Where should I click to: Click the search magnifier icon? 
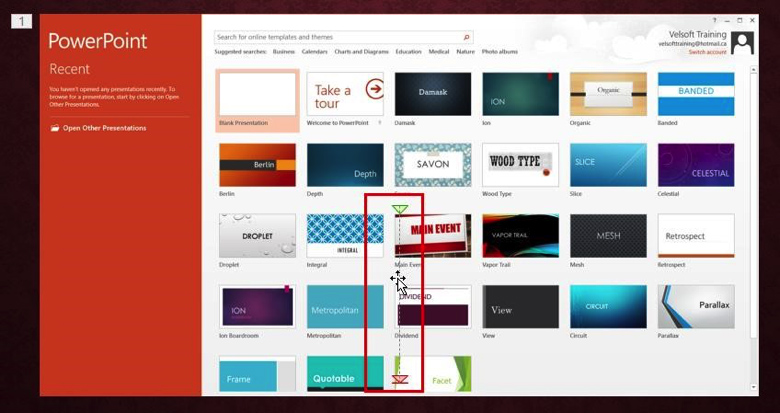(x=466, y=37)
